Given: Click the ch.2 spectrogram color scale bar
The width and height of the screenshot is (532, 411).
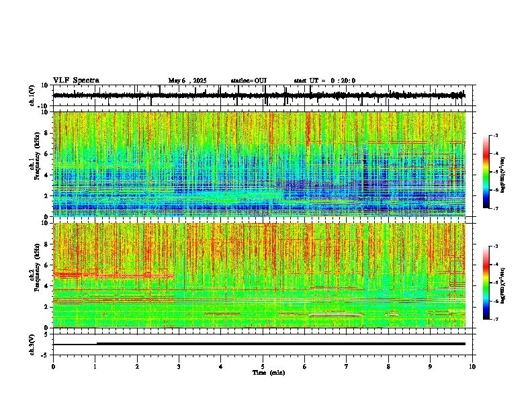Looking at the screenshot, I should coord(486,283).
